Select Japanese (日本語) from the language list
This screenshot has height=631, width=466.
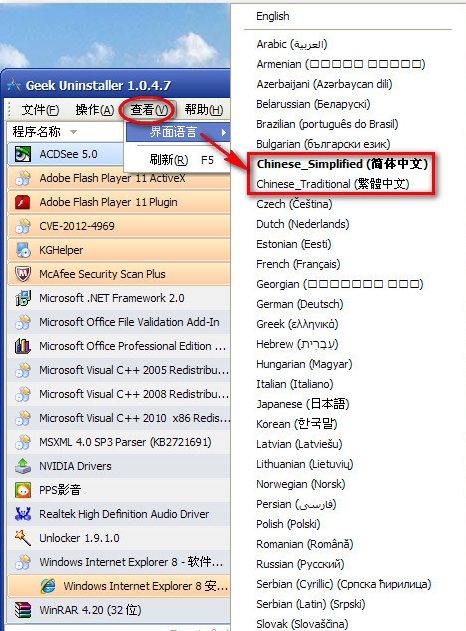(303, 404)
